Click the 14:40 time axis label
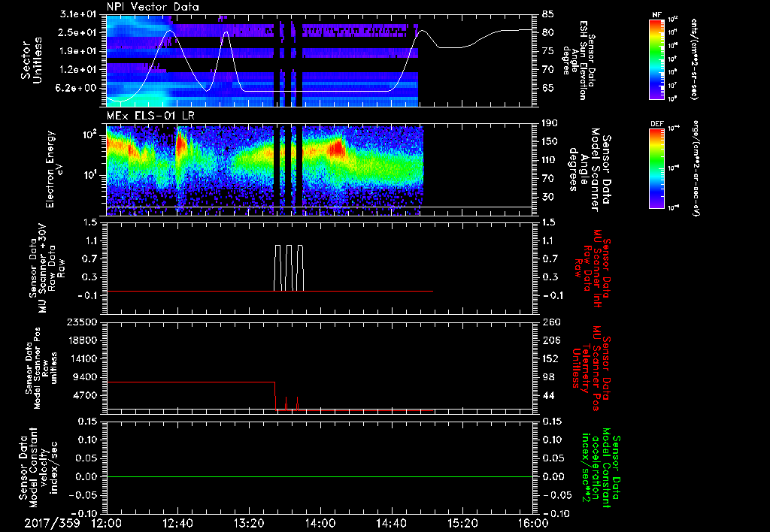Image resolution: width=770 pixels, height=532 pixels. coord(391,523)
